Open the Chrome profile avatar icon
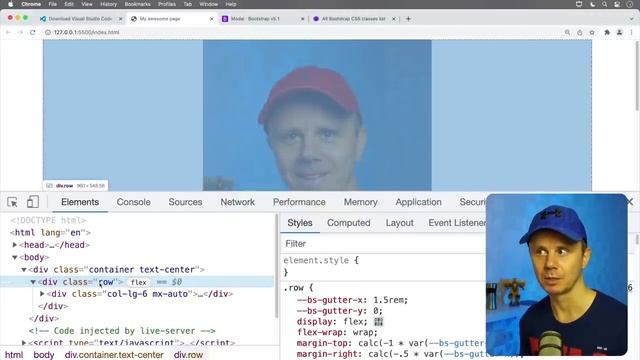 (619, 32)
